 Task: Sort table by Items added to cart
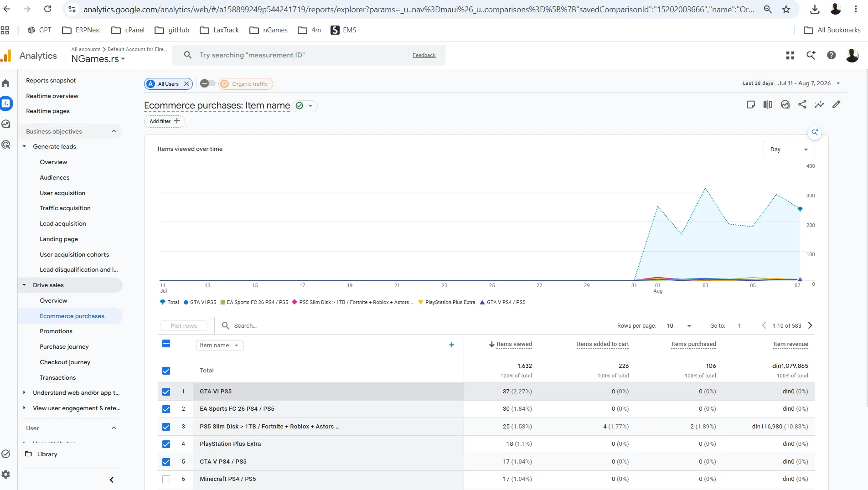coord(603,344)
